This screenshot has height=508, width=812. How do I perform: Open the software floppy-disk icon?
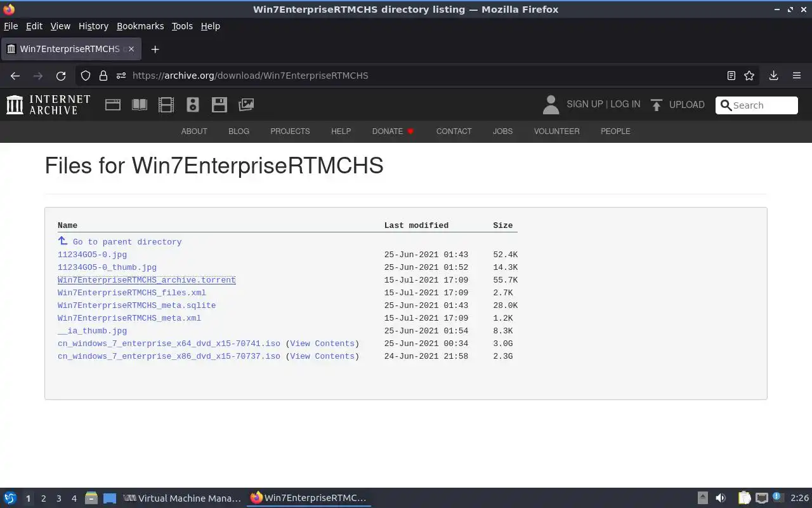219,105
